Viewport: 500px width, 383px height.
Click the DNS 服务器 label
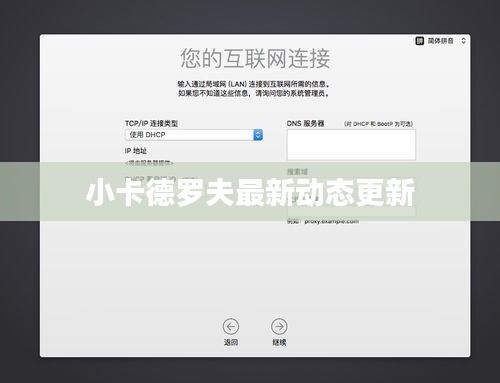point(305,123)
